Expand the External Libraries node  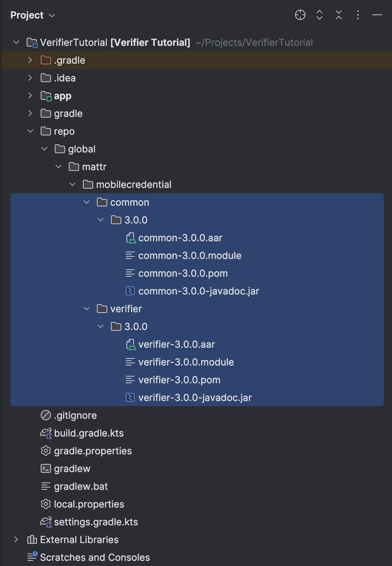(x=16, y=540)
